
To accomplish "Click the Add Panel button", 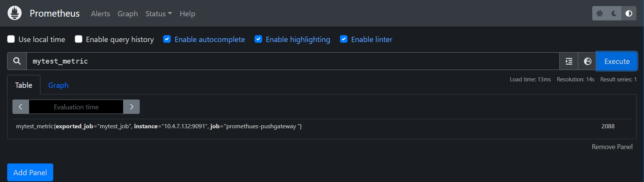I will [x=30, y=173].
